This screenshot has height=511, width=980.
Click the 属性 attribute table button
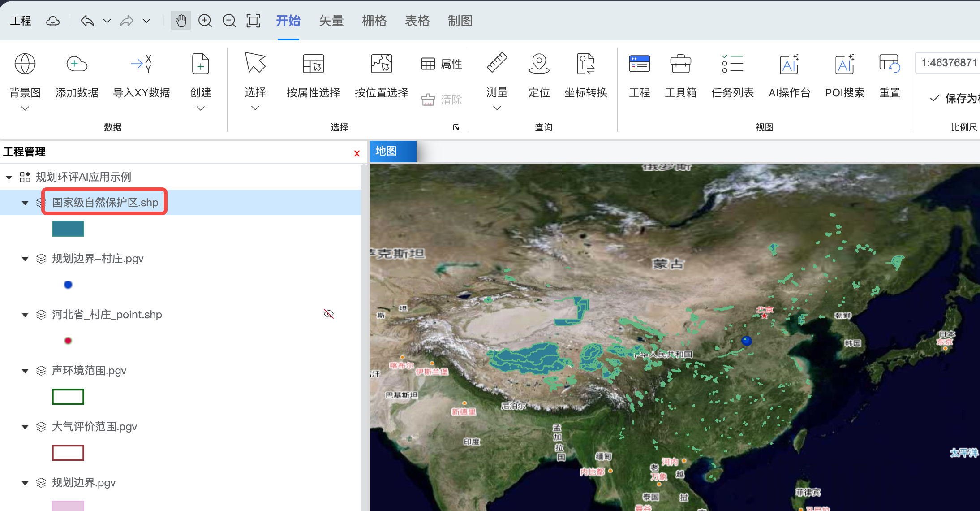(442, 64)
